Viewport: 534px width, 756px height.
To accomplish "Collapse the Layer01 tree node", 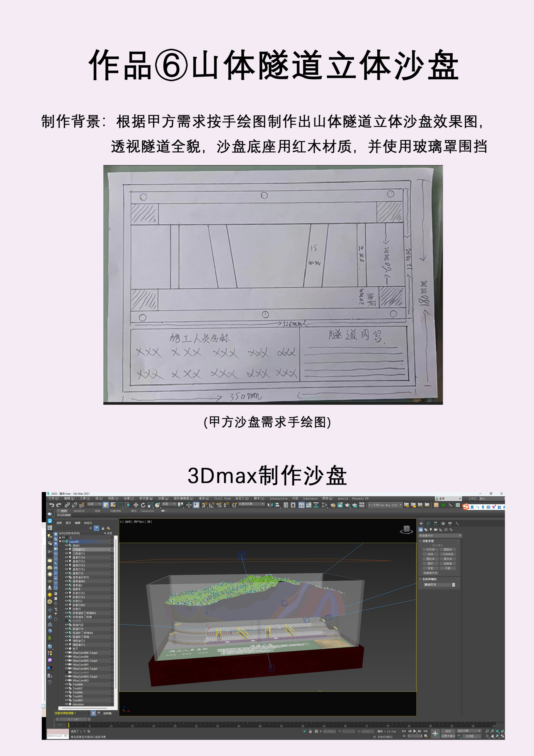I will pos(60,541).
